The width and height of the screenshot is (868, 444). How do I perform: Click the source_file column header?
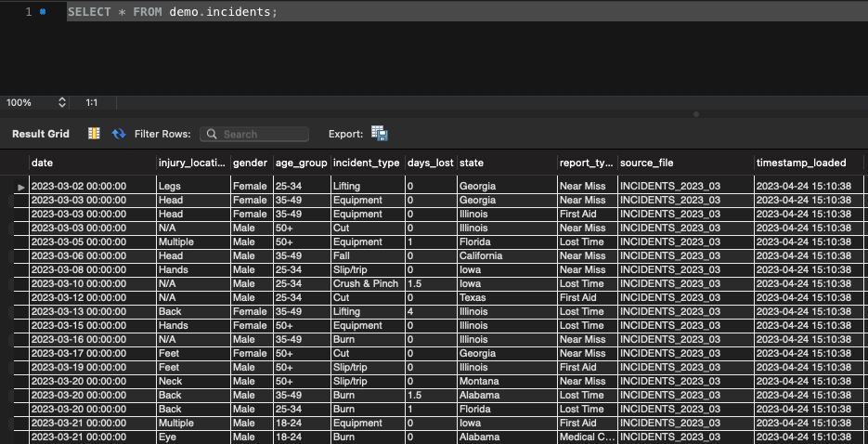click(x=686, y=163)
